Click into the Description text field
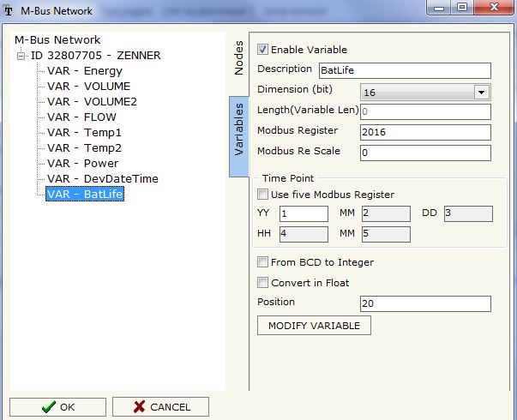Screen dimensions: 517x420 pyautogui.click(x=404, y=70)
